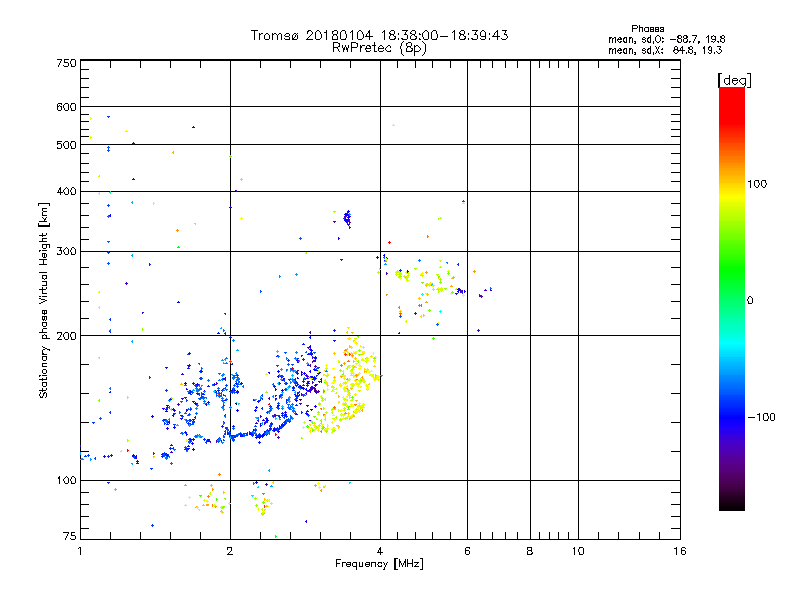This screenshot has height=600, width=800.
Task: Click the 'Frequency [MHz]' axis label
Action: tap(379, 564)
